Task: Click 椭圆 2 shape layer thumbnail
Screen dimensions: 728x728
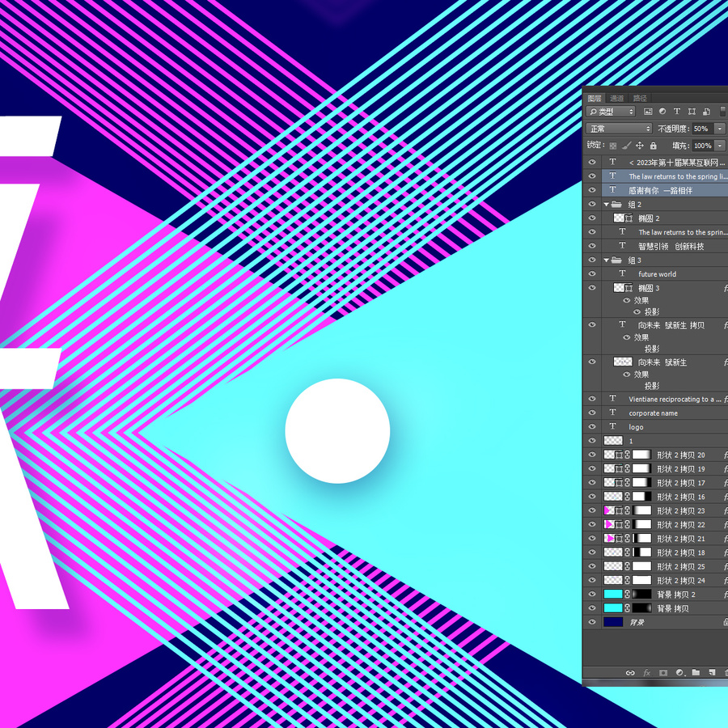Action: pos(623,218)
